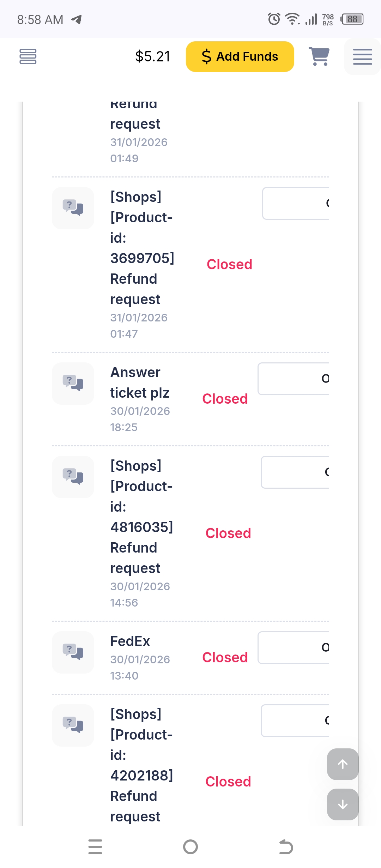
Task: Click action button beside Answer ticket plz
Action: point(294,379)
